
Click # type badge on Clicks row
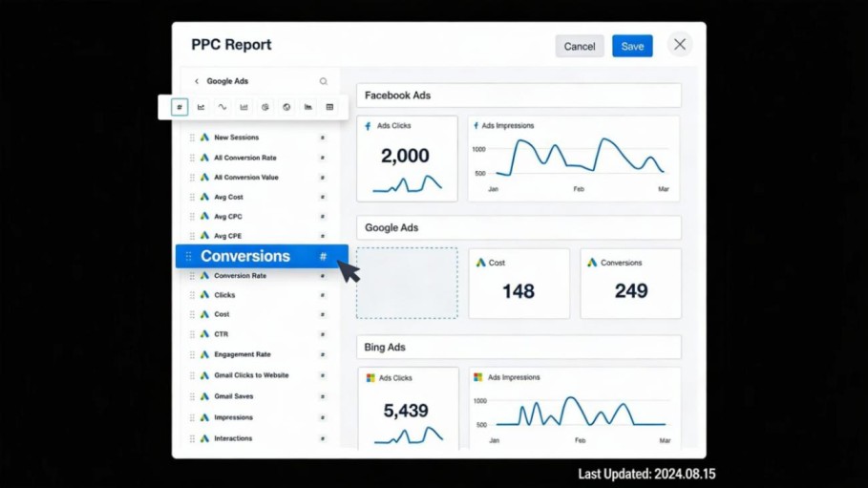[322, 295]
